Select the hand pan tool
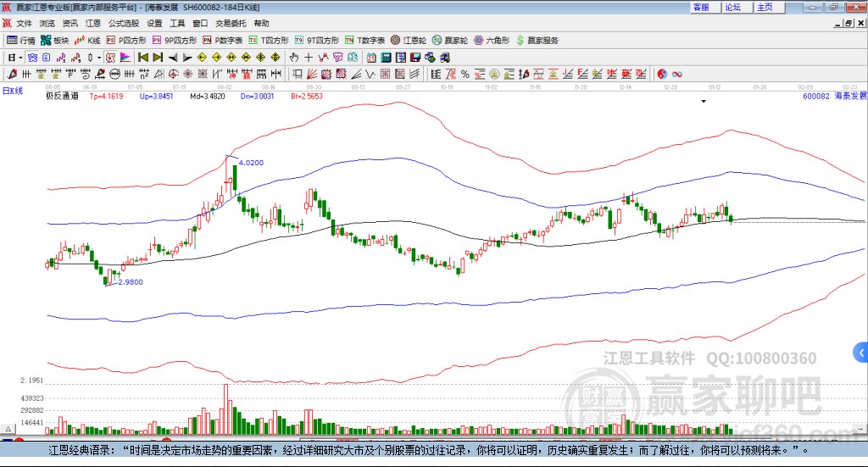Screen dimensions: 868x467 coord(294,58)
